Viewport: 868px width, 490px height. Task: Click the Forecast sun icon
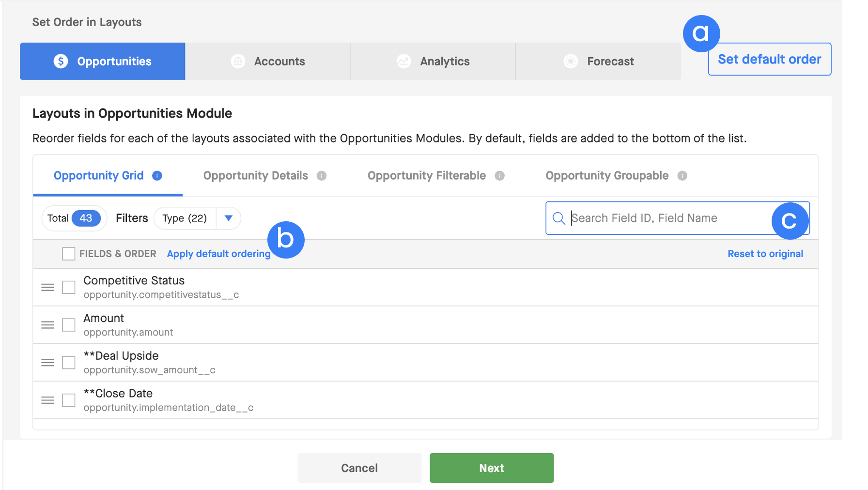571,61
